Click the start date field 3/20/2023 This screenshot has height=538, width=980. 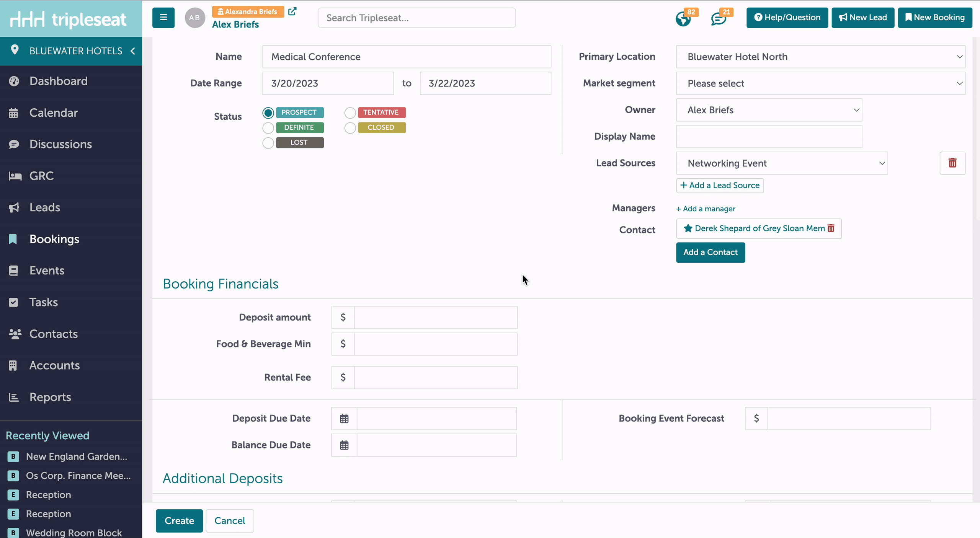(x=328, y=83)
